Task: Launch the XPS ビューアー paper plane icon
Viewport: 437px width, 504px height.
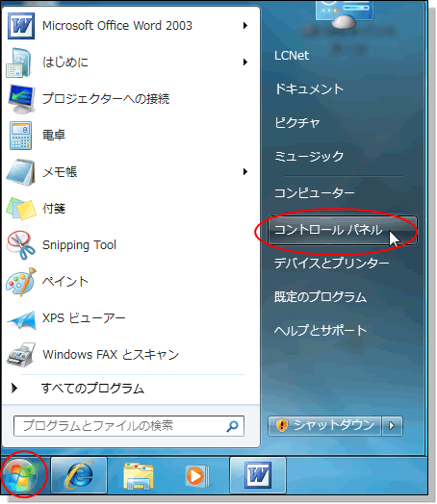Action: click(x=21, y=319)
